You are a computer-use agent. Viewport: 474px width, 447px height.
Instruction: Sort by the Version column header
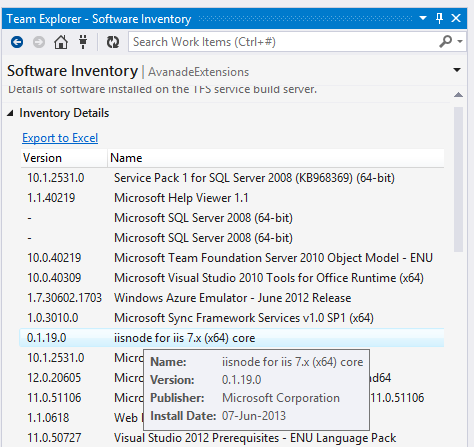pyautogui.click(x=64, y=158)
